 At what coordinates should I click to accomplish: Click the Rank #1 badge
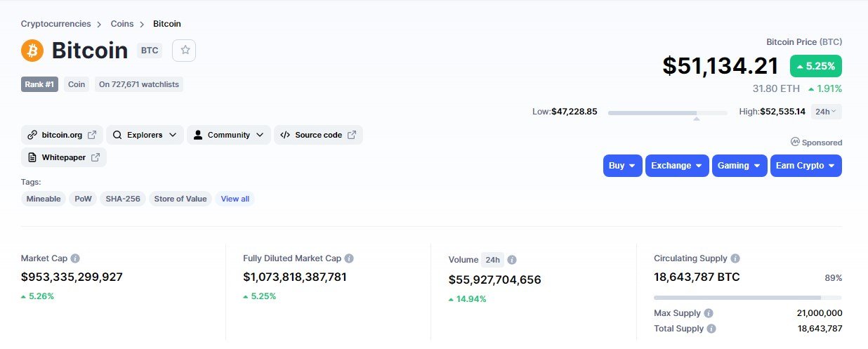point(39,84)
